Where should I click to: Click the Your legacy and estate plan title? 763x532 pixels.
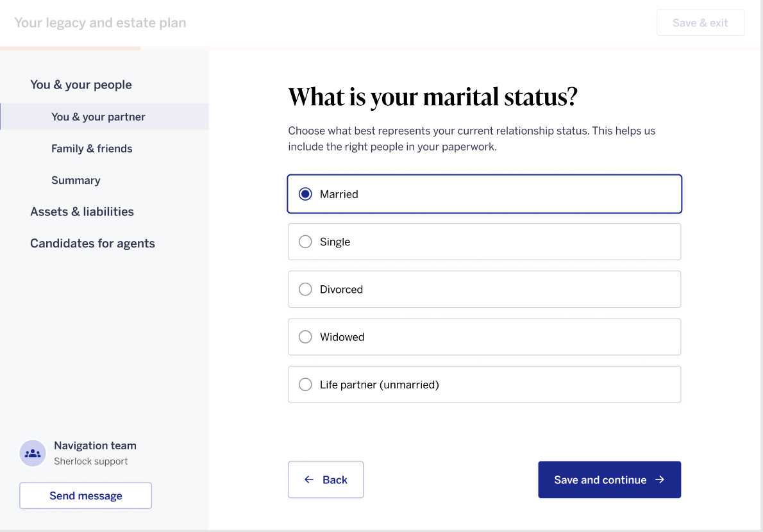click(x=100, y=23)
